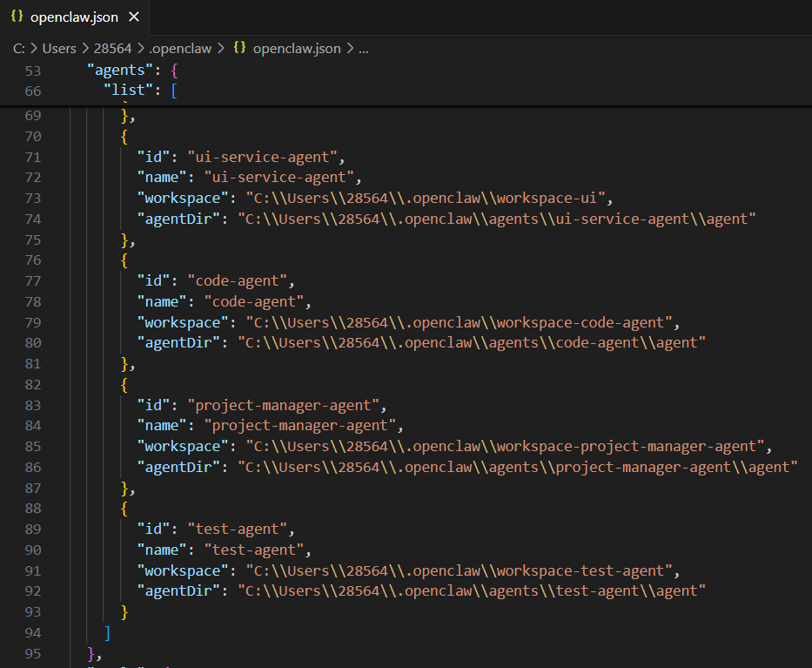
Task: Click the JSON file icon in the tab
Action: click(17, 16)
